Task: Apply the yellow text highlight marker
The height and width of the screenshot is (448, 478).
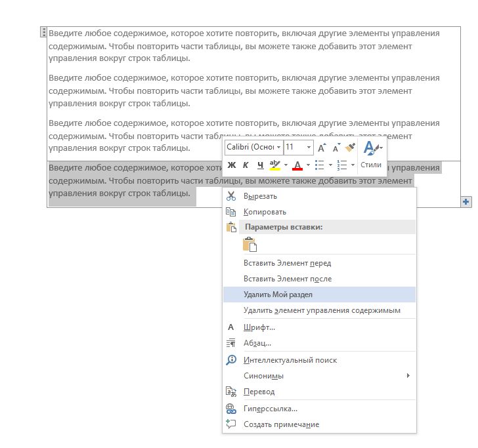Action: coord(274,165)
